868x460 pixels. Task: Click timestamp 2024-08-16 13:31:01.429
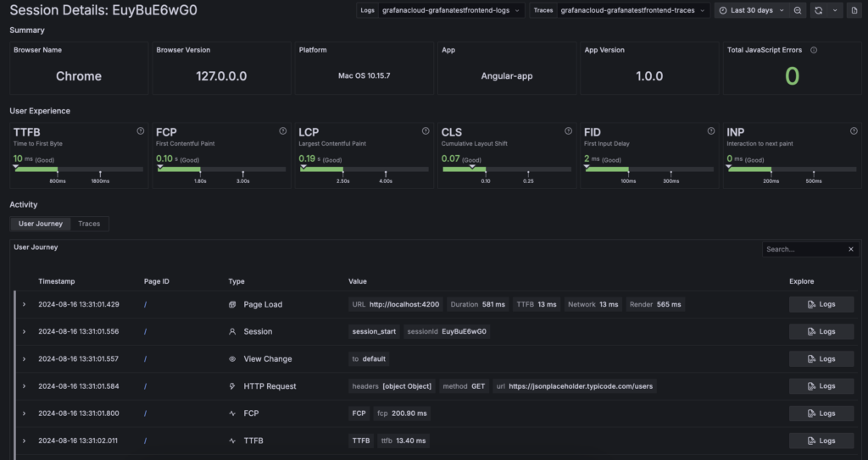(79, 304)
